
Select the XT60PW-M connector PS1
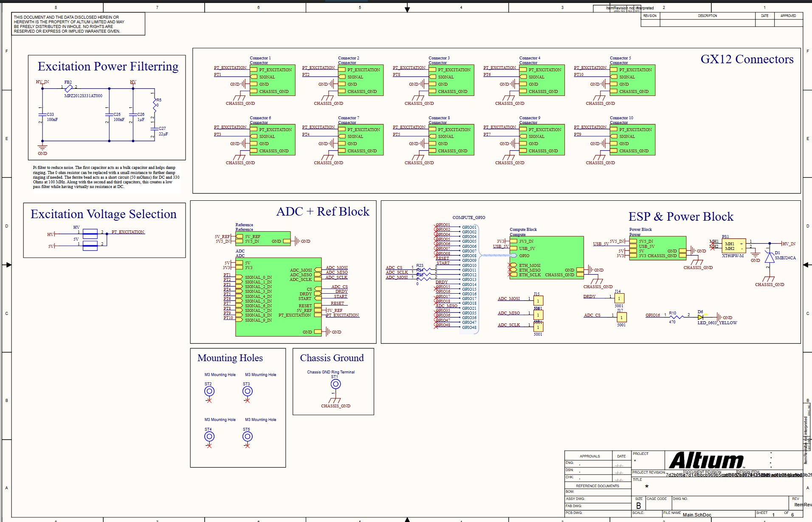pyautogui.click(x=733, y=246)
